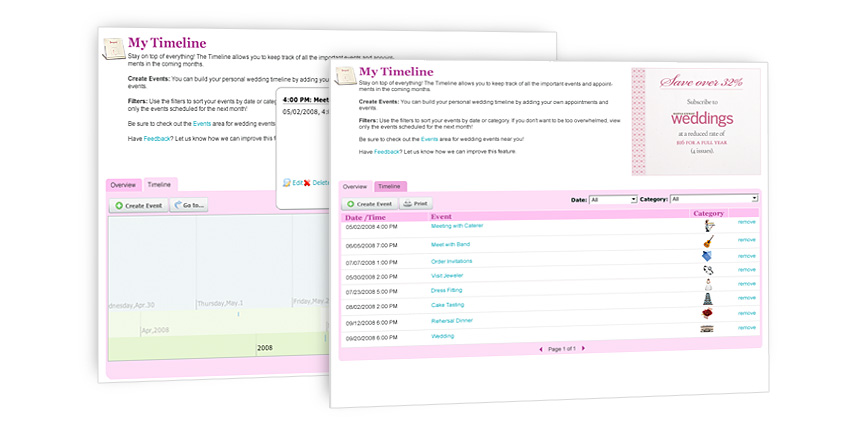
Task: Click the rings icon for Visit Jeweler
Action: coord(707,270)
